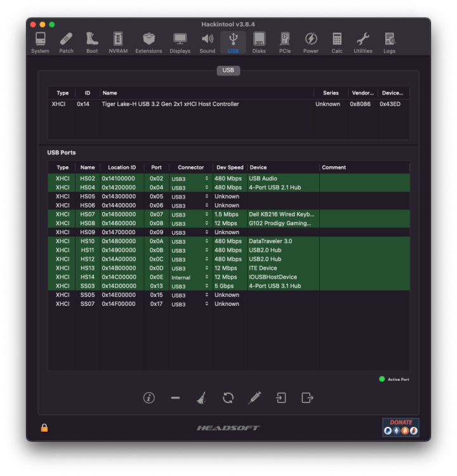
Task: Open the Utilities section
Action: pos(363,43)
